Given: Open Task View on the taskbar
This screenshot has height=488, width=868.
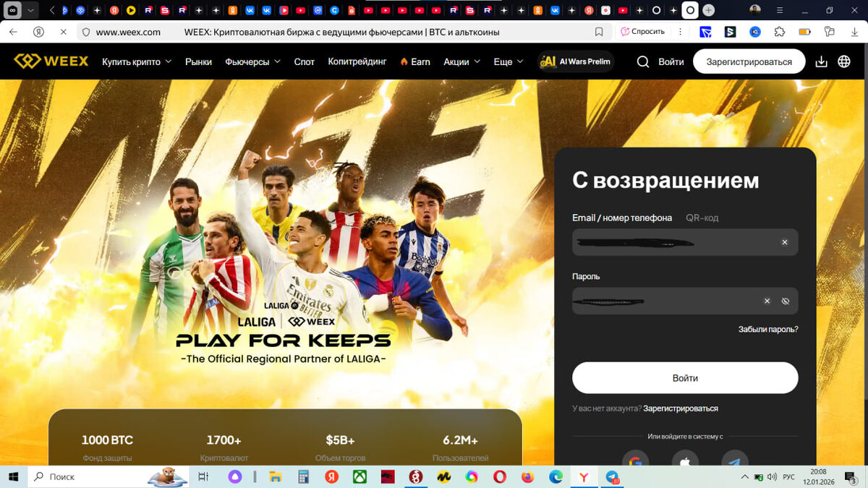Looking at the screenshot, I should [203, 476].
